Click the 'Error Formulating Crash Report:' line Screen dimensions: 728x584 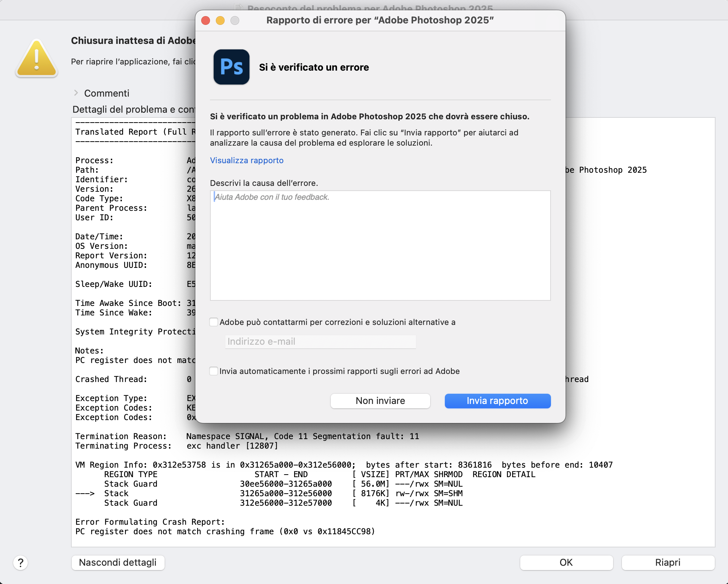150,522
